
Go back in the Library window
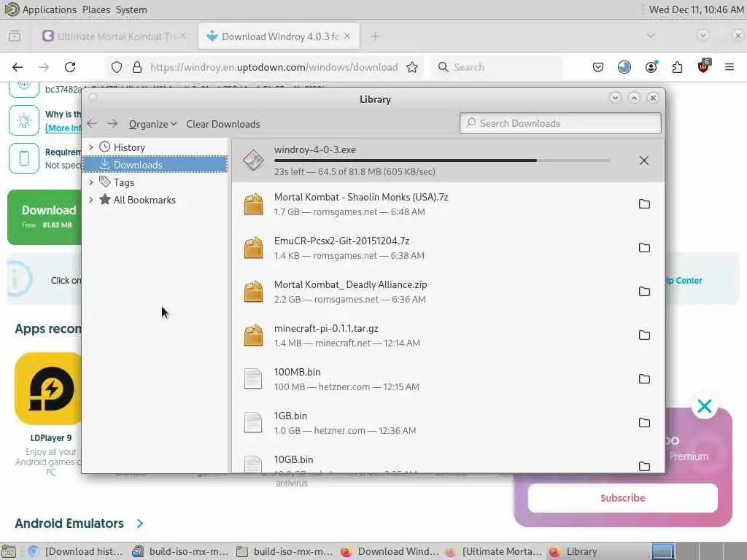(92, 124)
